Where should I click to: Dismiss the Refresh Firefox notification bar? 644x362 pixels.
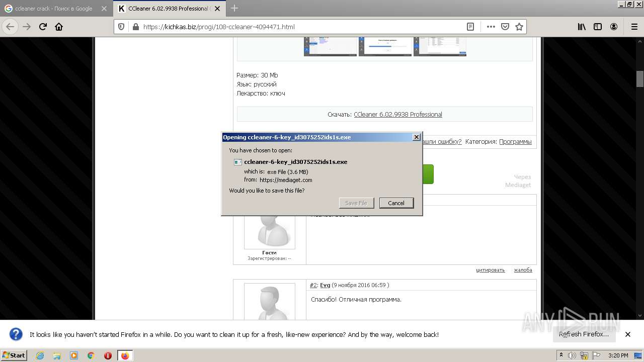(x=628, y=334)
